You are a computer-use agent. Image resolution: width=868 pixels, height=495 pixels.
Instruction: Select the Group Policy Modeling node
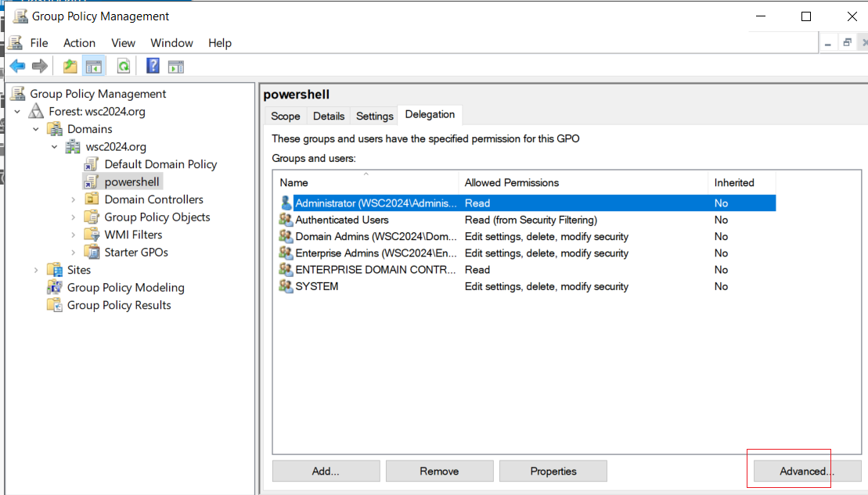[x=126, y=288]
